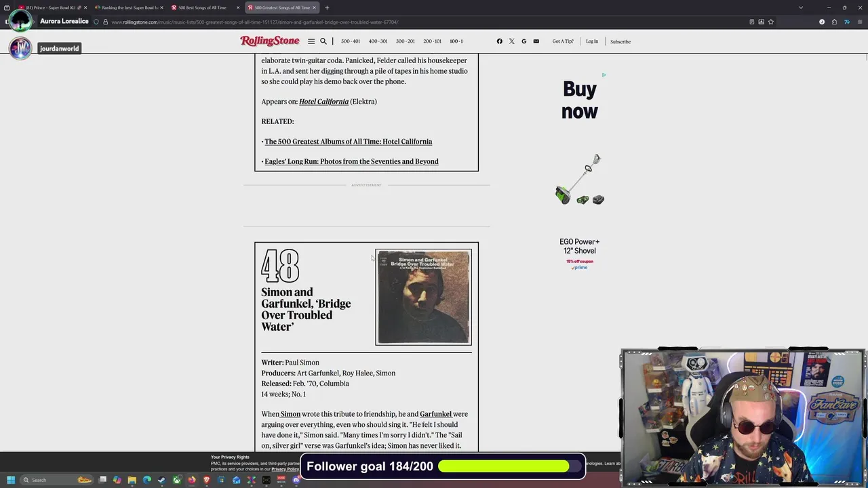Click the site security lock icon in address bar

105,22
